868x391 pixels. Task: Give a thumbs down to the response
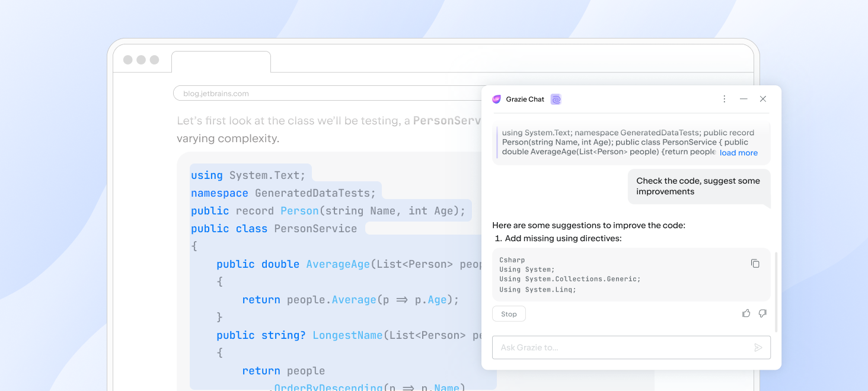click(x=762, y=313)
